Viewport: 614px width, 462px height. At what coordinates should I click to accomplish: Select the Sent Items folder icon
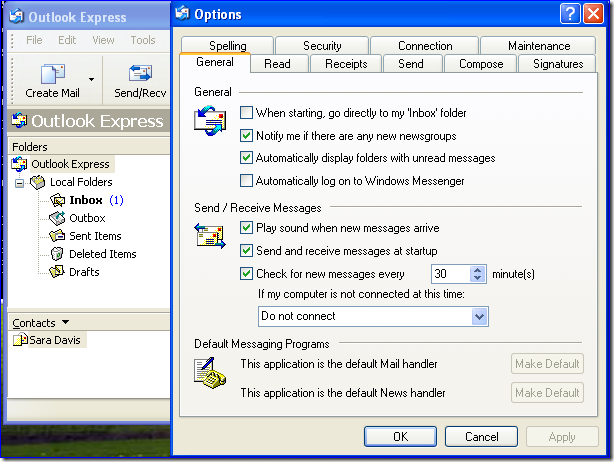click(x=58, y=236)
